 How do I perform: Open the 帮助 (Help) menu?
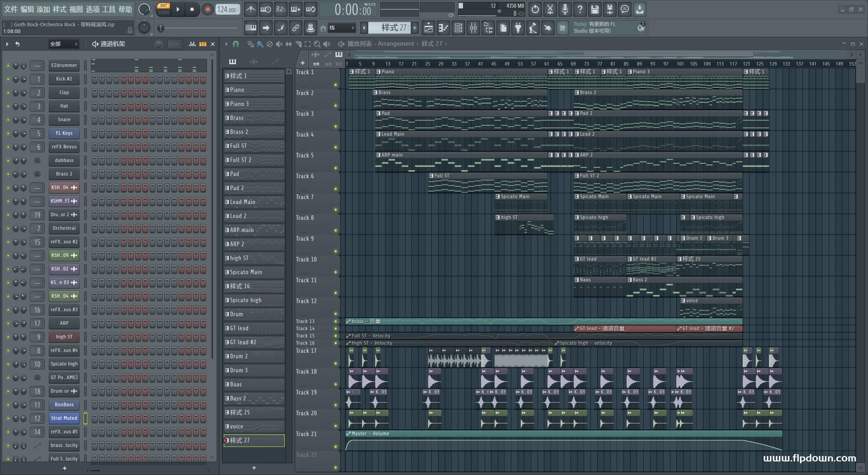tap(125, 9)
